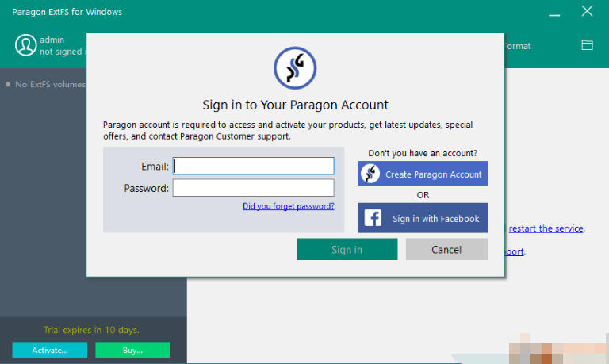Click the 'Paragon ExtFS for Windows' title text
Image resolution: width=609 pixels, height=364 pixels.
click(67, 12)
